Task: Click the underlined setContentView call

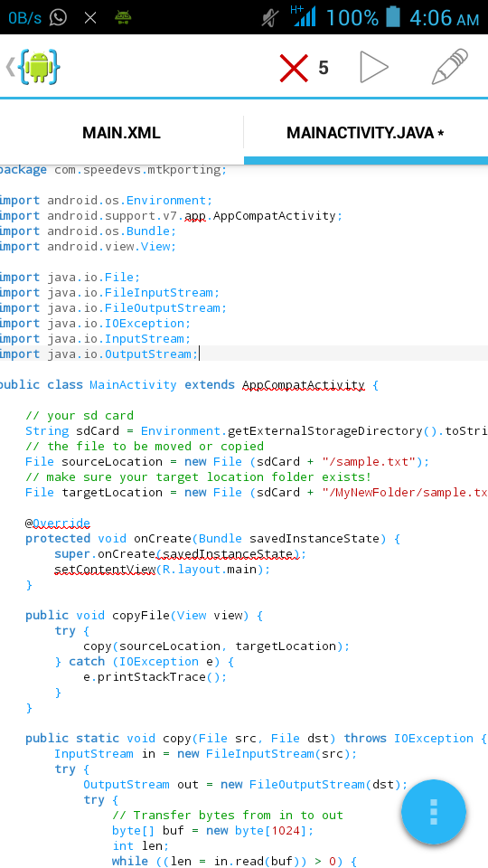Action: click(x=105, y=569)
